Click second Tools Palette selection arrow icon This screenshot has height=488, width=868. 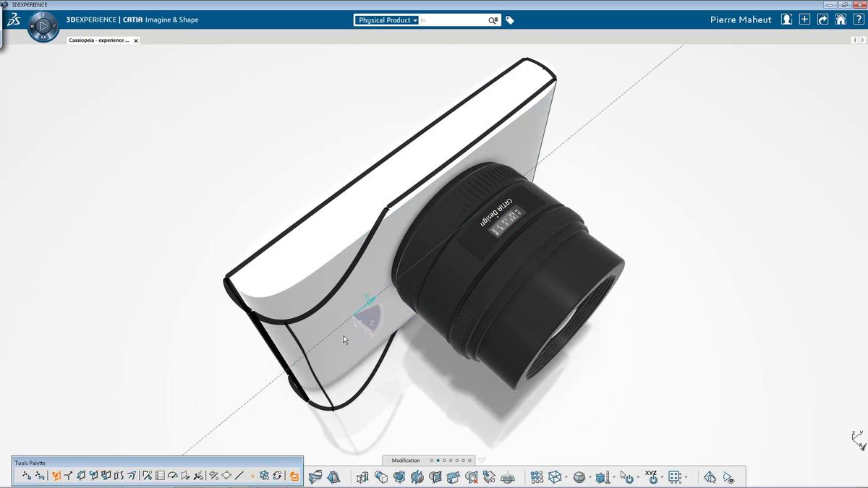click(40, 476)
